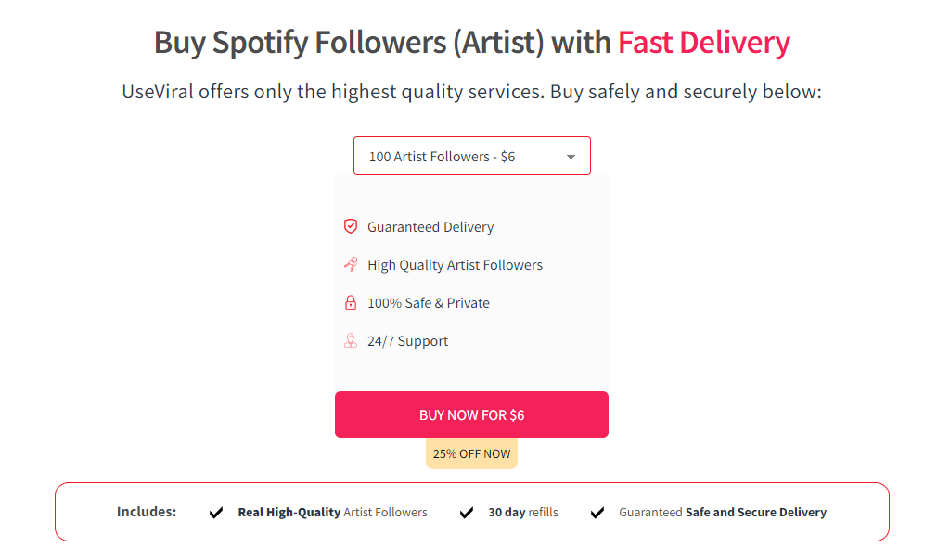
Task: Select the 30 day refills text
Action: (525, 511)
